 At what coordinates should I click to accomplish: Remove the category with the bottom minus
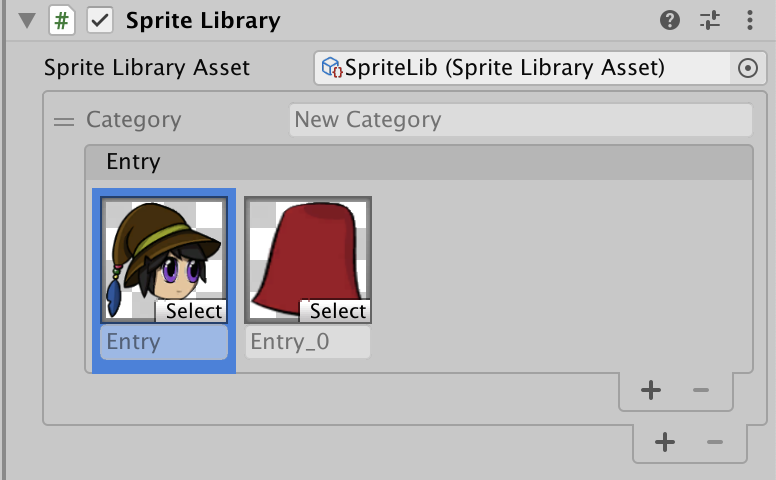click(x=714, y=441)
